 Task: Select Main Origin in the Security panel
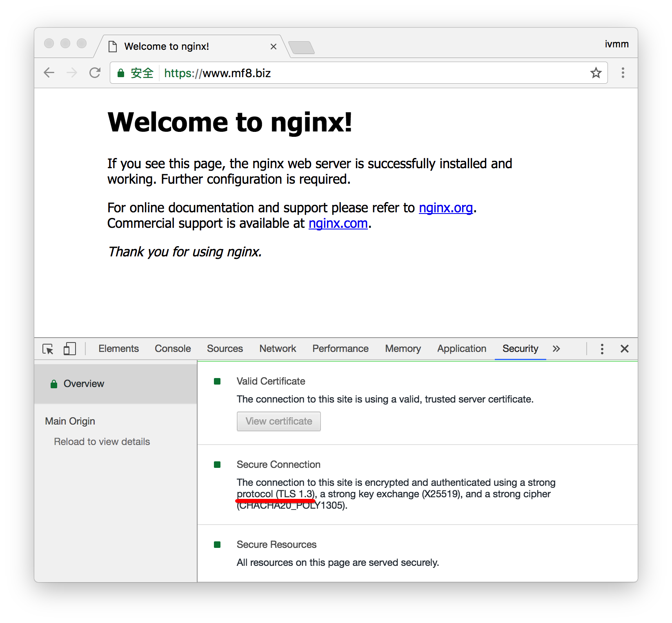70,421
